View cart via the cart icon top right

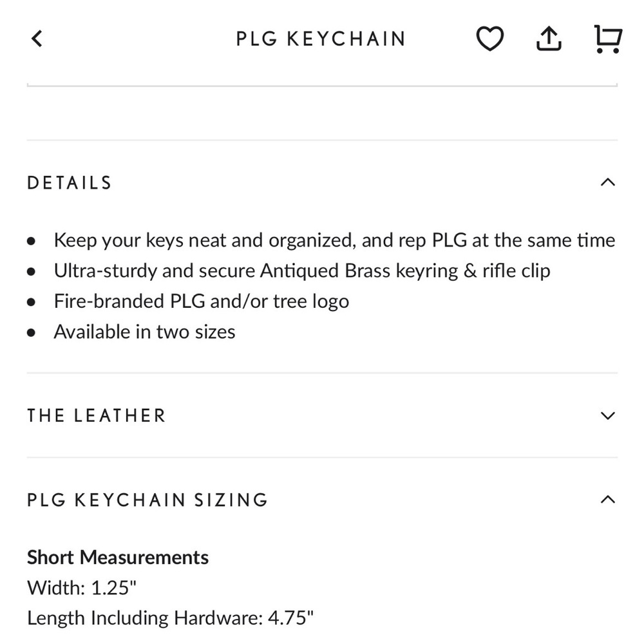(x=606, y=39)
